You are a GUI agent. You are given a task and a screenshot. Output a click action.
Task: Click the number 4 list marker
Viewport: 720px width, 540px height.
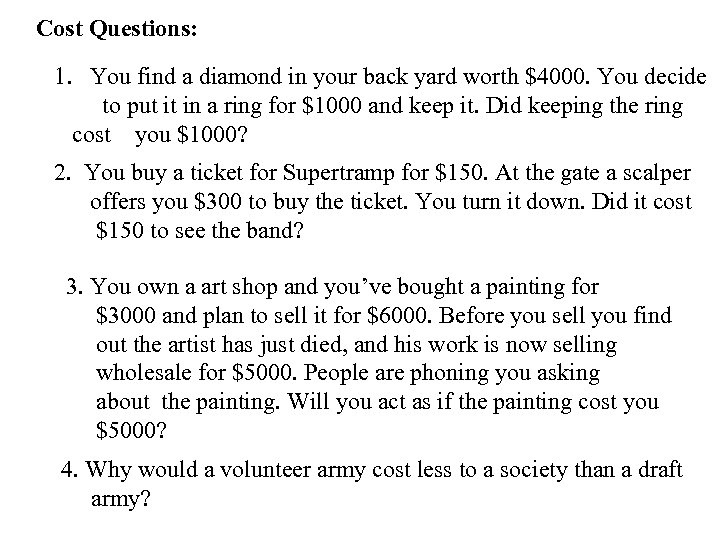(67, 471)
